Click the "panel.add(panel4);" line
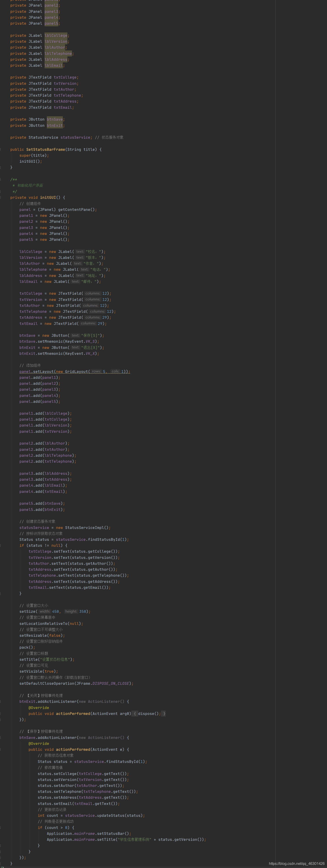Screen dimensions: 327x868 (x=40, y=396)
